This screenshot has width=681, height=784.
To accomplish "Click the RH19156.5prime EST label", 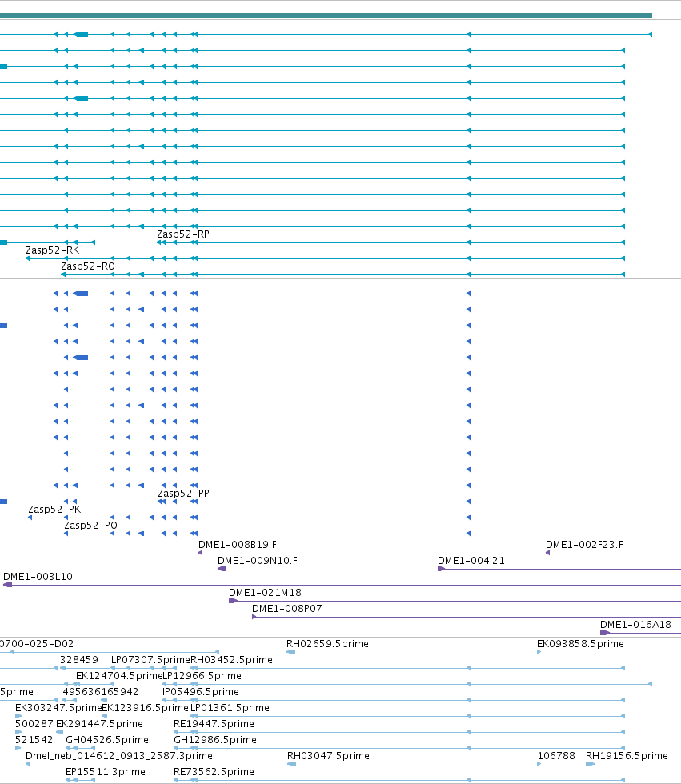I will [x=627, y=756].
